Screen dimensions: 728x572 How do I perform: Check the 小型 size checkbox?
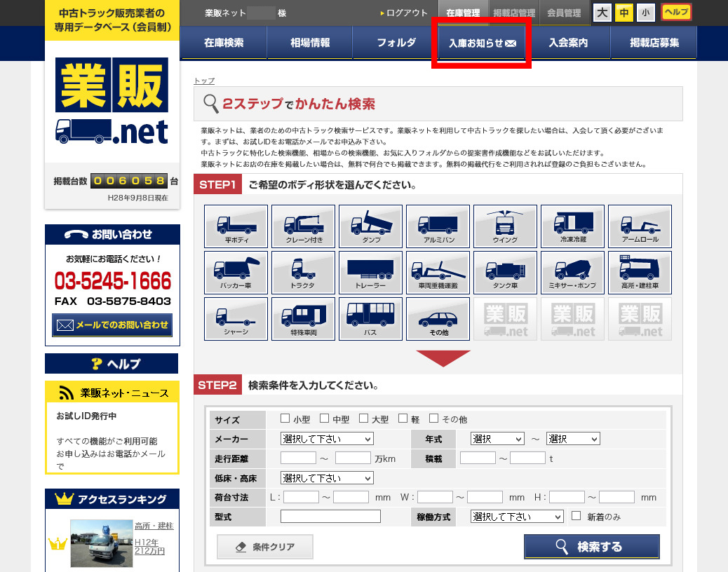[x=285, y=418]
